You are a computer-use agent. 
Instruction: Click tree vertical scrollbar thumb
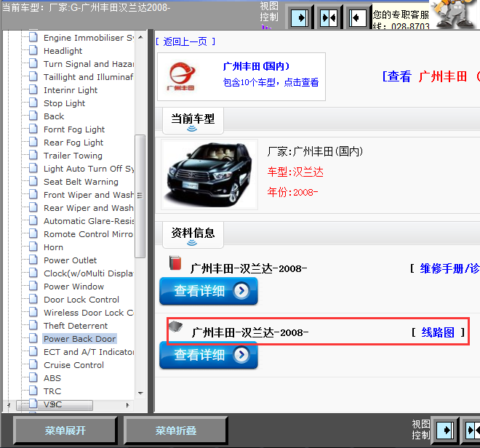[140, 196]
